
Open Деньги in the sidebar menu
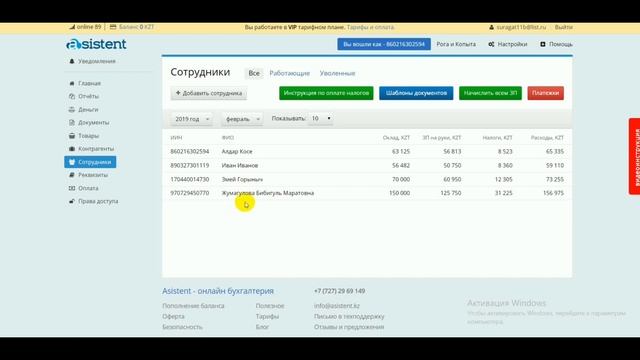[x=88, y=109]
